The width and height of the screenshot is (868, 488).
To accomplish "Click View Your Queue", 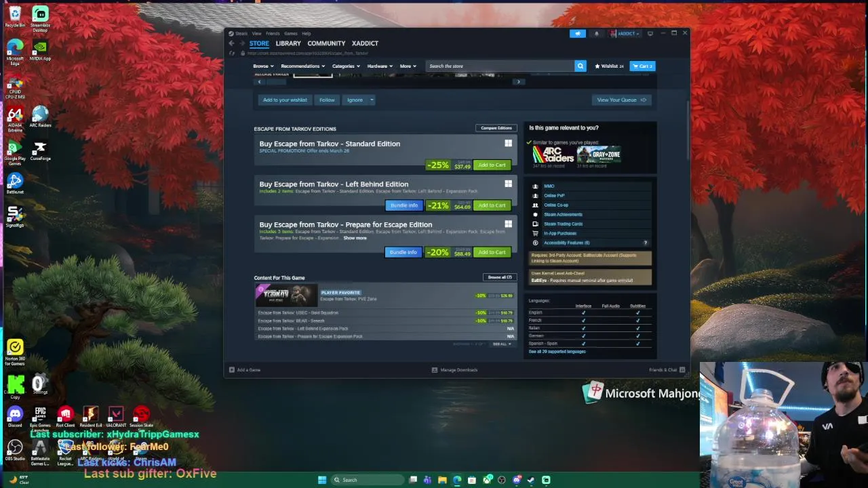I will pos(621,100).
